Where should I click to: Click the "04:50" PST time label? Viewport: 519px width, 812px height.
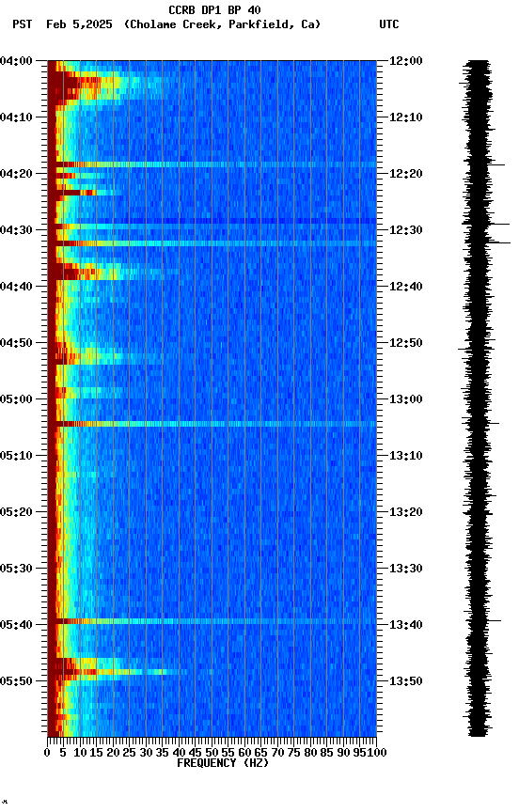(16, 343)
